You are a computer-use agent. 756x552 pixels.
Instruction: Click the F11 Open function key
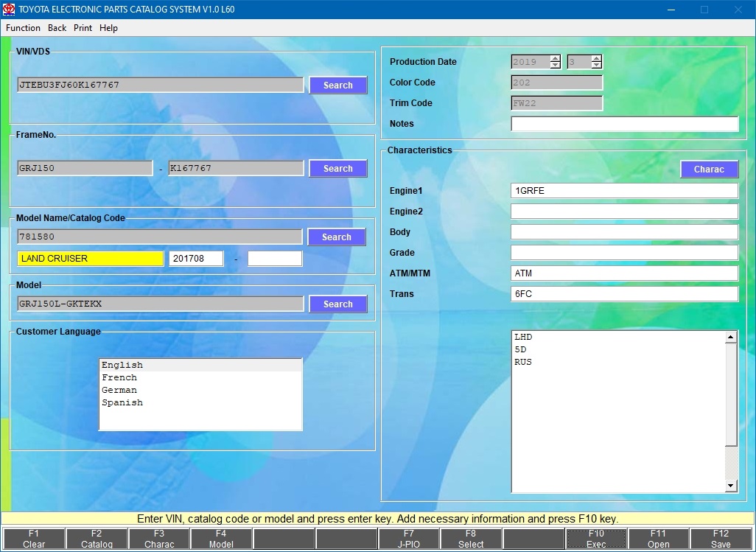click(x=658, y=539)
